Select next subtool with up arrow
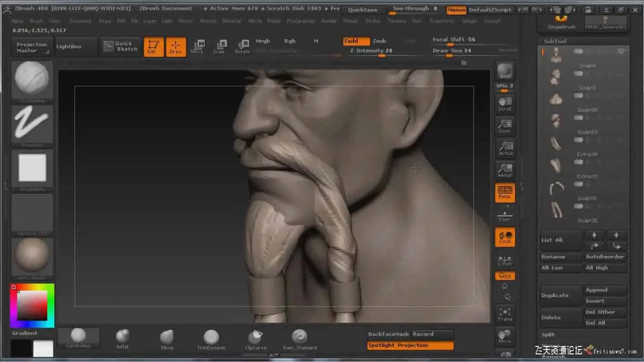The height and width of the screenshot is (362, 644). click(595, 235)
